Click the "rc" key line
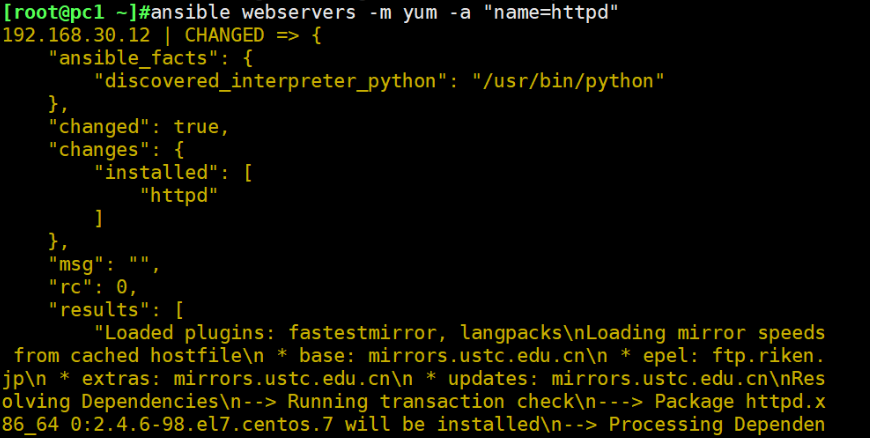Screen dimensions: 870x438 [71, 287]
